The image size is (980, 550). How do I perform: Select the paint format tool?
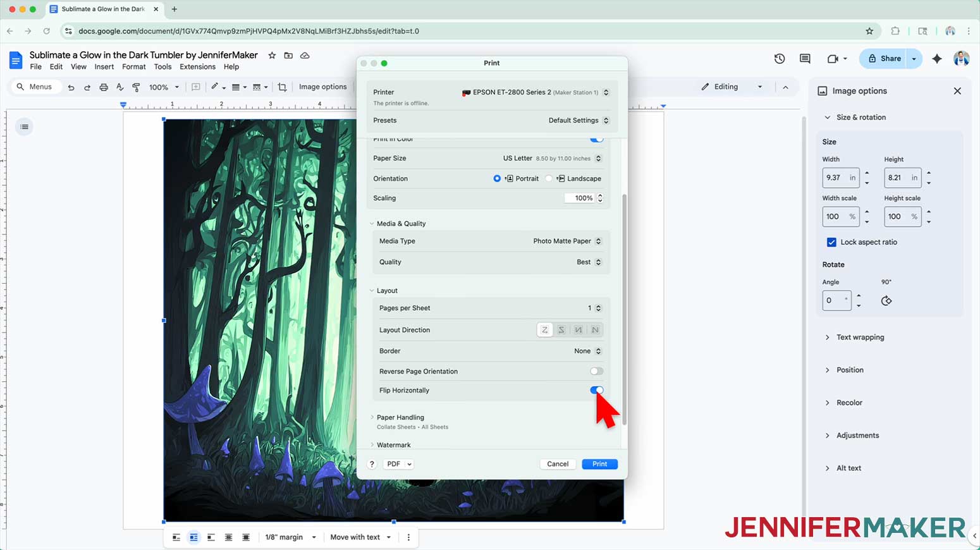[x=136, y=87]
